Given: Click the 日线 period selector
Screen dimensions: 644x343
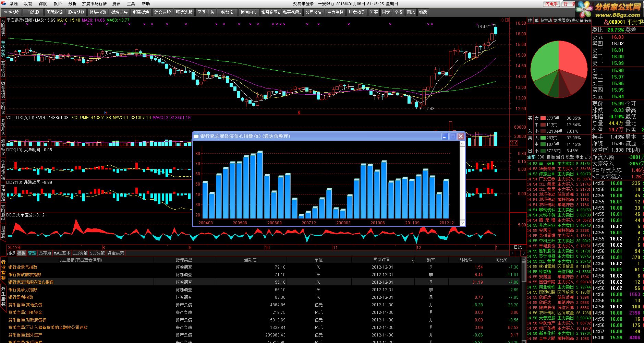Looking at the screenshot, I should point(518,247).
